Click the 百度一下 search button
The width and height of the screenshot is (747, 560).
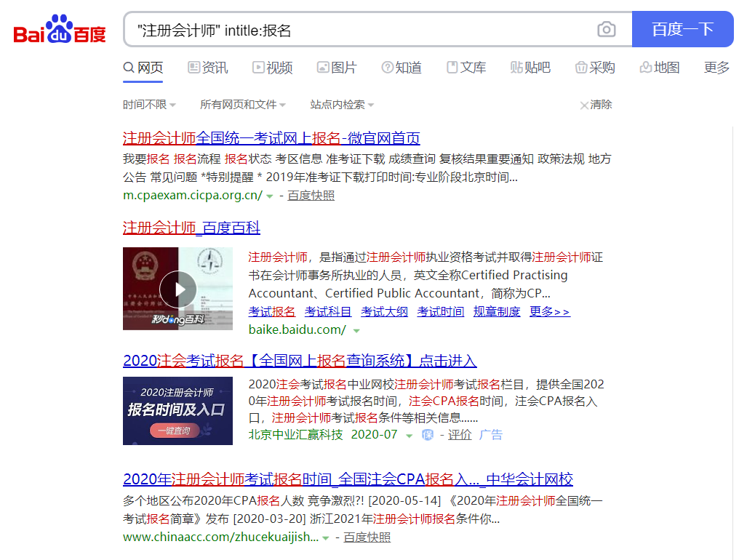[682, 30]
